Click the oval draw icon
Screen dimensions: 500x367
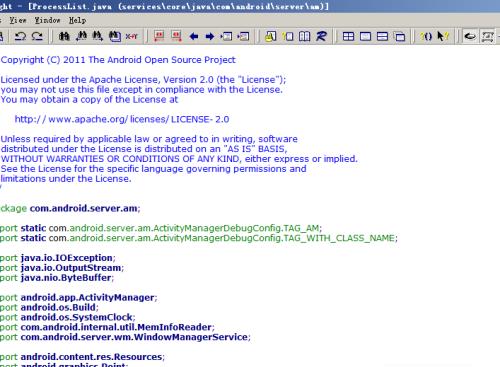(x=470, y=36)
